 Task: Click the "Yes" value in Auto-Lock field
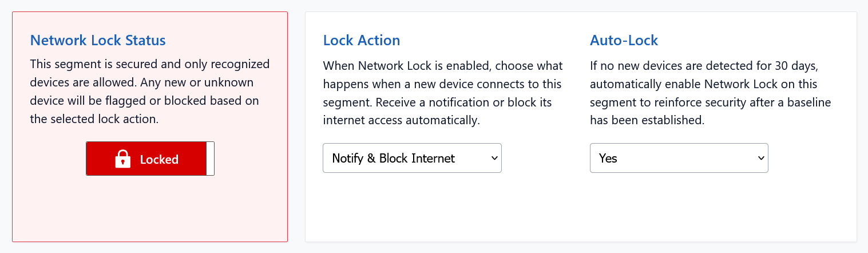[608, 159]
